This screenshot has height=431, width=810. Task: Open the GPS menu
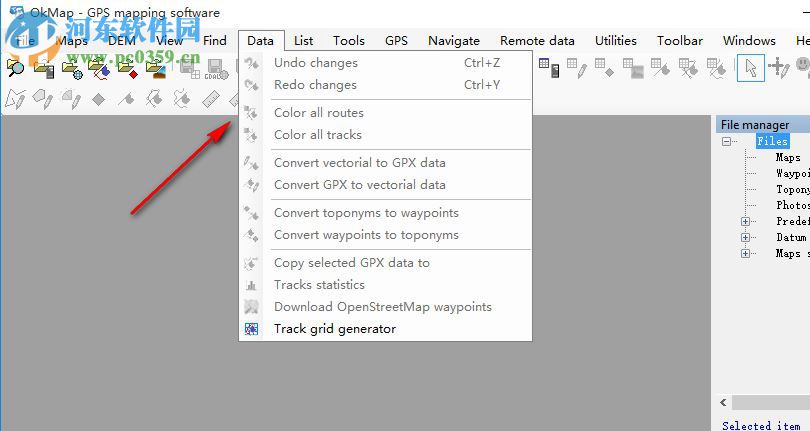pyautogui.click(x=396, y=41)
